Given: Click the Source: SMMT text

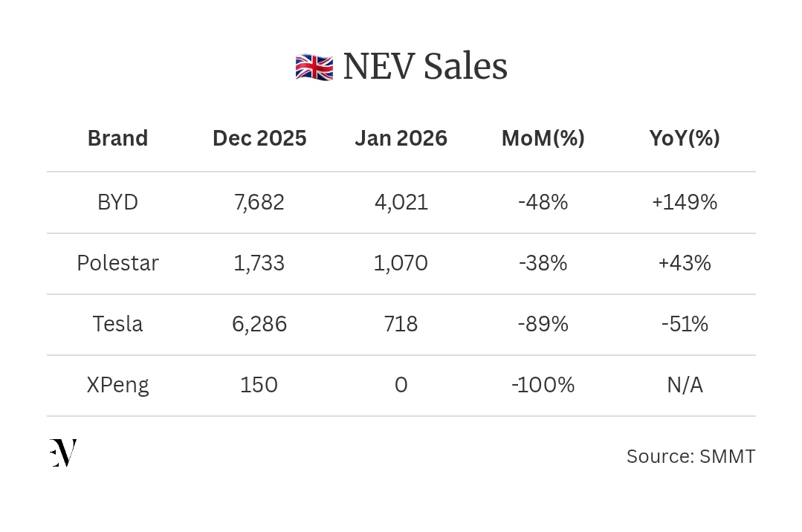Looking at the screenshot, I should pos(691,456).
